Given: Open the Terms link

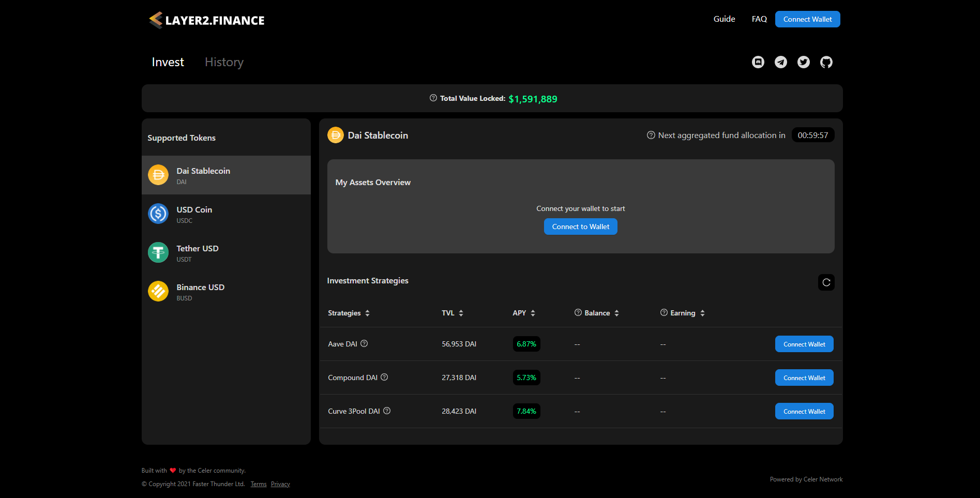Looking at the screenshot, I should tap(259, 484).
